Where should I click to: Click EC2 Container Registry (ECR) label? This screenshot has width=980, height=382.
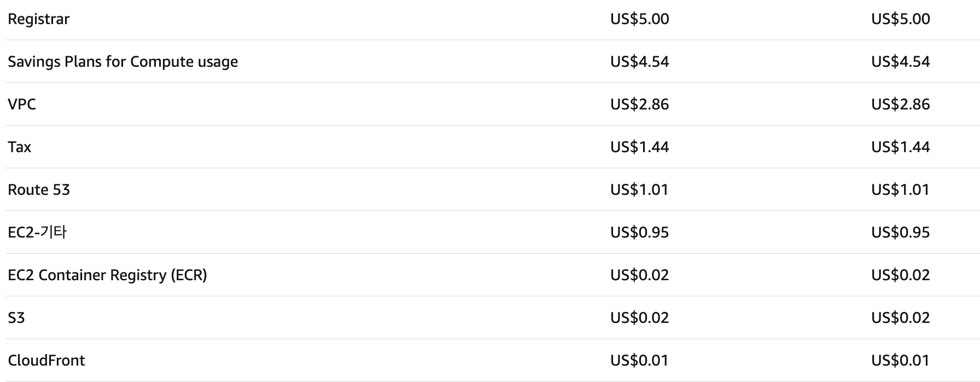(107, 275)
